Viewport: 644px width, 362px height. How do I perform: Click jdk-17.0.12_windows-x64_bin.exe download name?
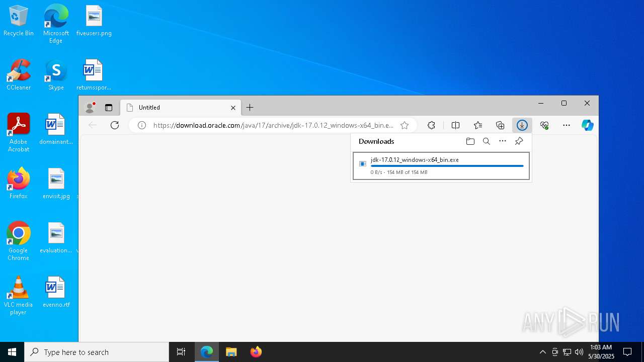tap(415, 160)
